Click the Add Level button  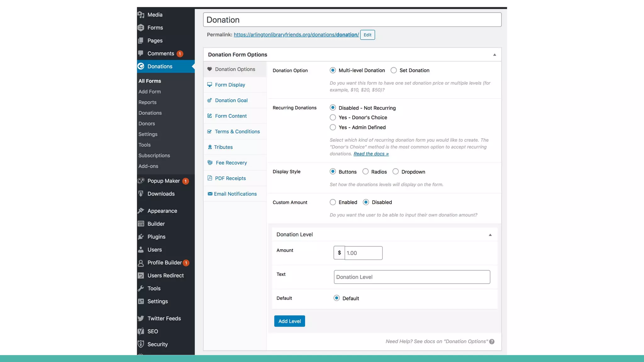pos(289,321)
